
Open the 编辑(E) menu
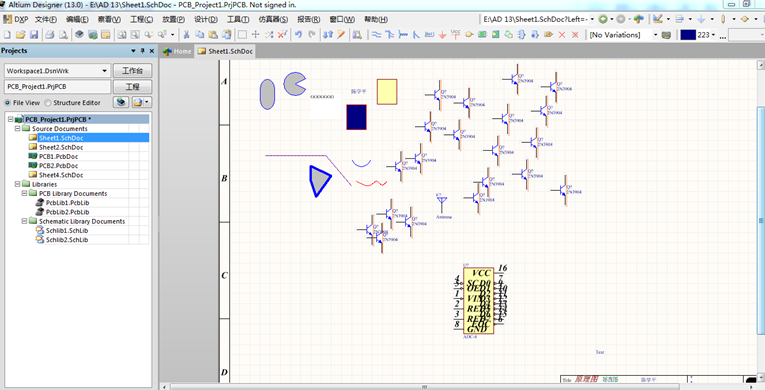[77, 20]
